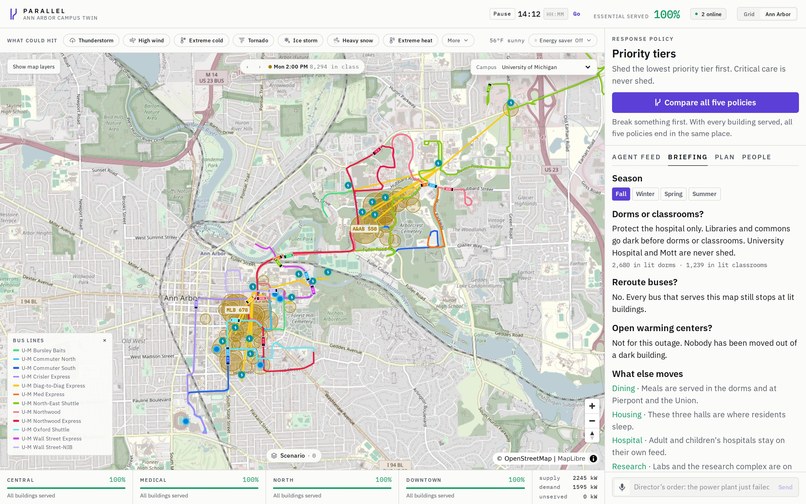Image resolution: width=806 pixels, height=504 pixels.
Task: Open the People tab
Action: (756, 157)
